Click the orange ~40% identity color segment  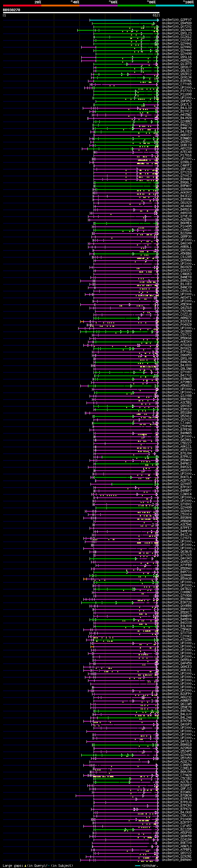(x=60, y=6)
